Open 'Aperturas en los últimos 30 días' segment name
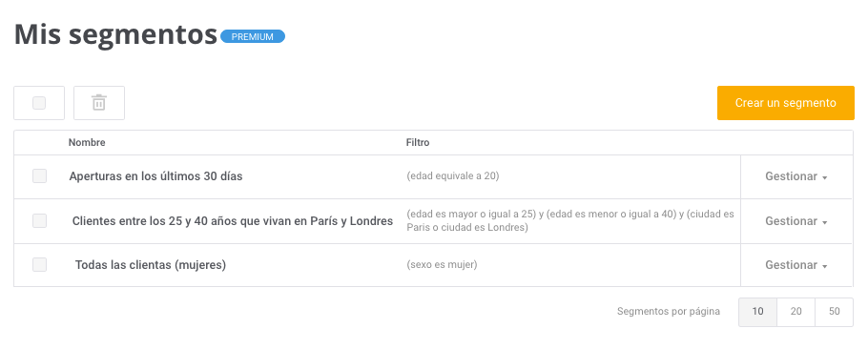868x349 pixels. pyautogui.click(x=155, y=176)
